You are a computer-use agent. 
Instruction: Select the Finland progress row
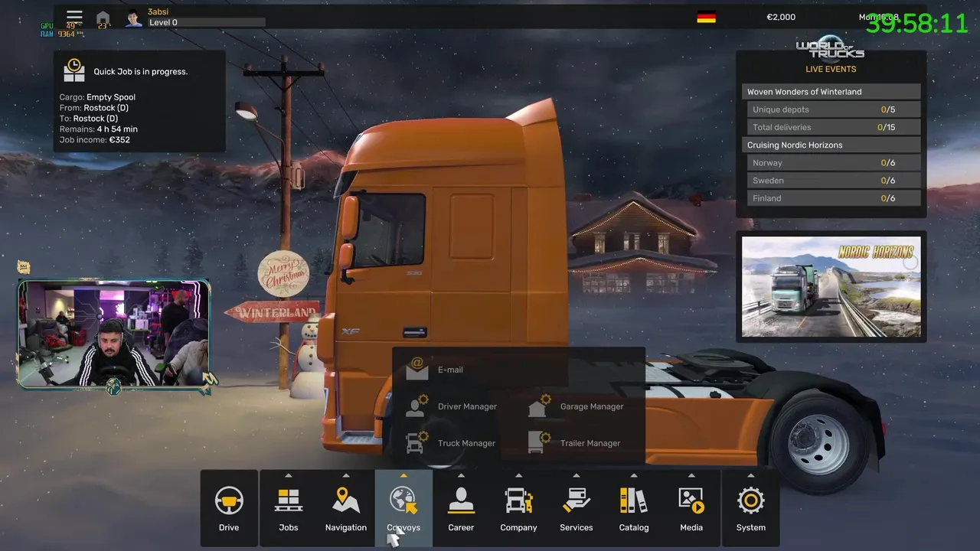pos(834,198)
